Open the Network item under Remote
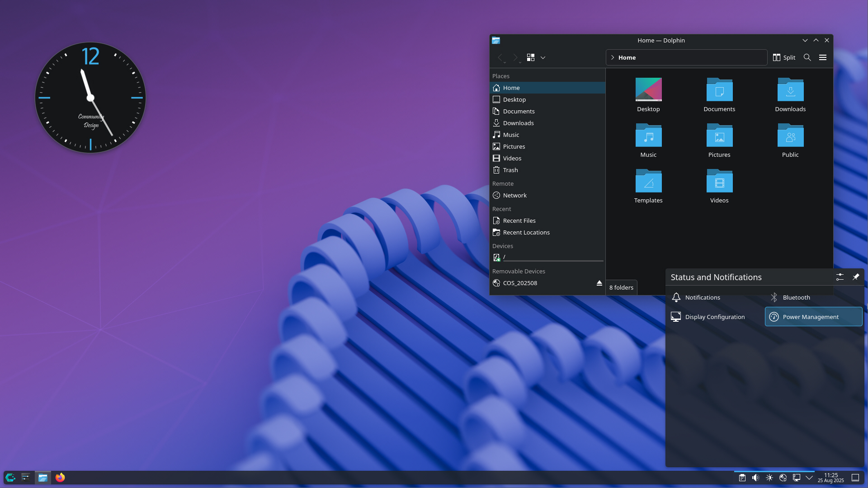 [x=514, y=195]
